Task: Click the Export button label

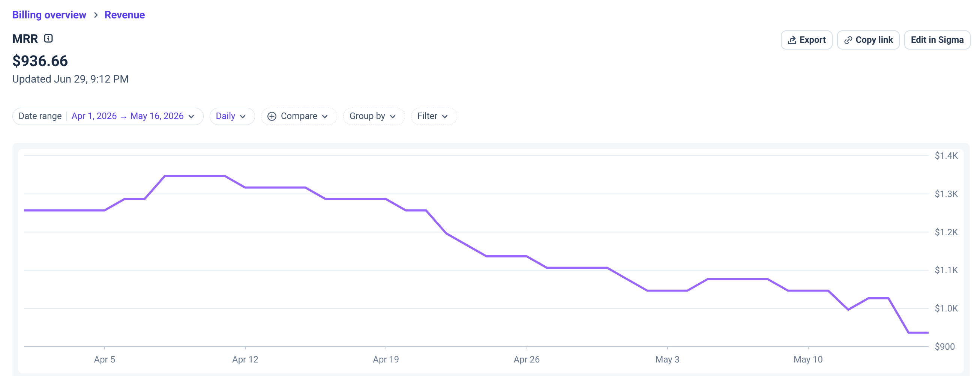Action: 812,40
